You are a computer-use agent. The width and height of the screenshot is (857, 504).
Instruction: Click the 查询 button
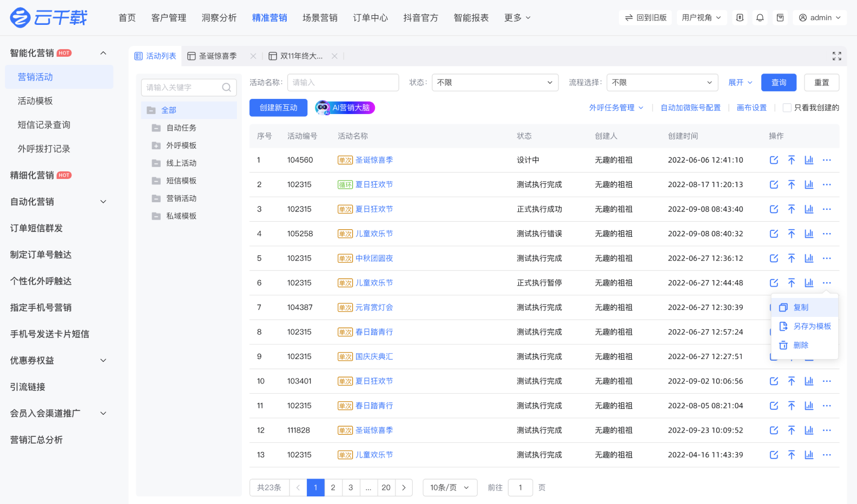pyautogui.click(x=779, y=83)
